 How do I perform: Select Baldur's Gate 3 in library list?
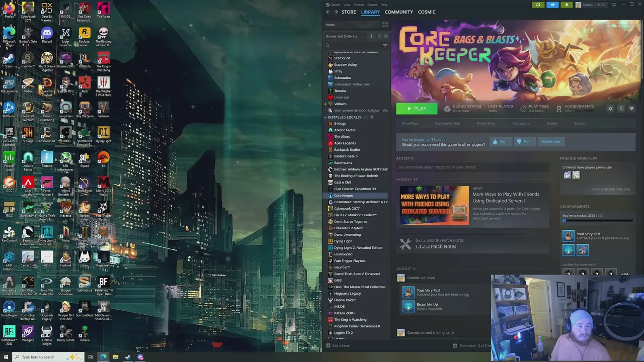tap(346, 156)
